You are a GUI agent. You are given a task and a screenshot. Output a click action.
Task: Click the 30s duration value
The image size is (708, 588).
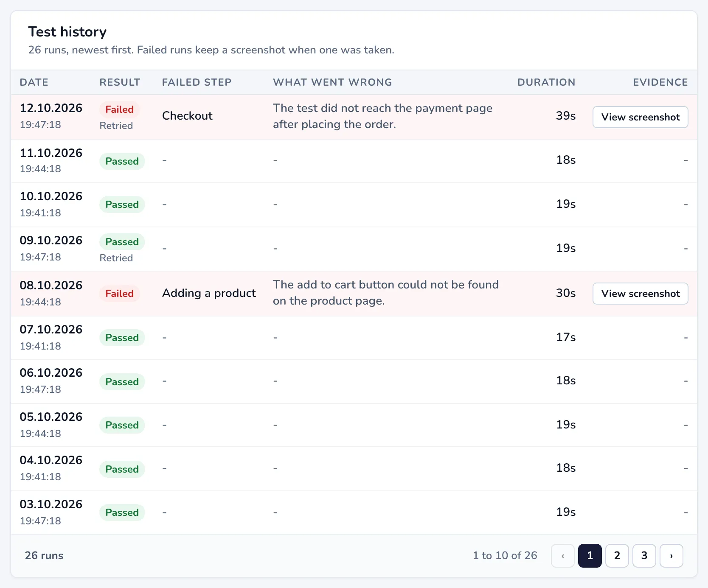(x=566, y=293)
